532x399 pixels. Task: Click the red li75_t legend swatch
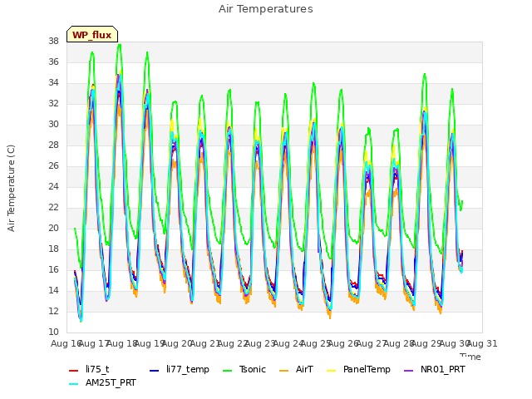[x=74, y=371]
